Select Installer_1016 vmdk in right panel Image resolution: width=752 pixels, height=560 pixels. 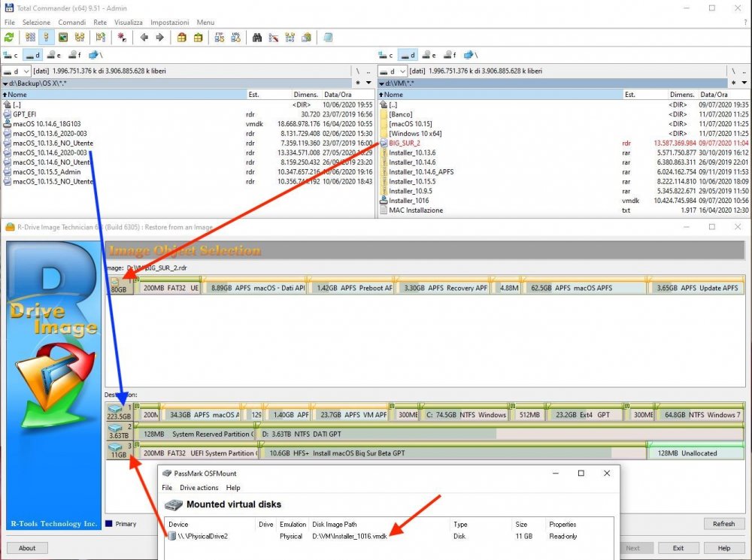[x=564, y=201]
